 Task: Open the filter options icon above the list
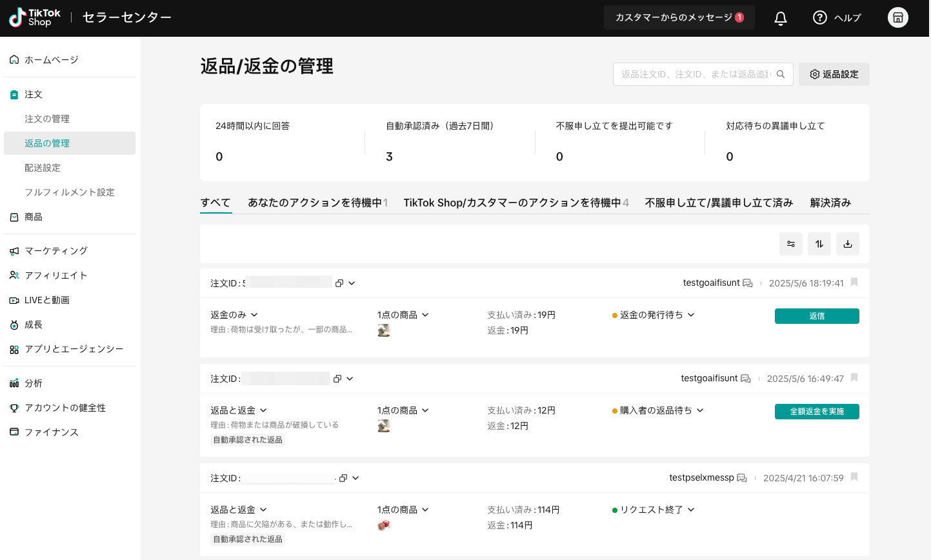(791, 244)
